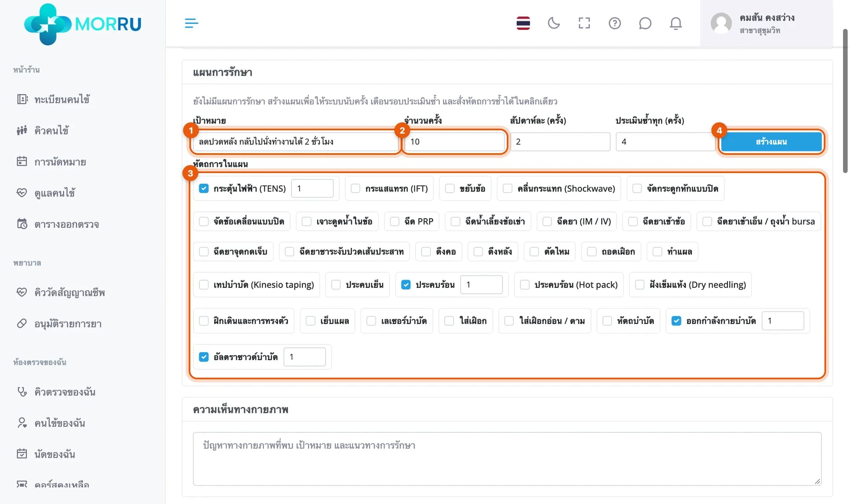This screenshot has height=504, width=849.
Task: Enable dark mode with the moon icon
Action: click(x=554, y=23)
